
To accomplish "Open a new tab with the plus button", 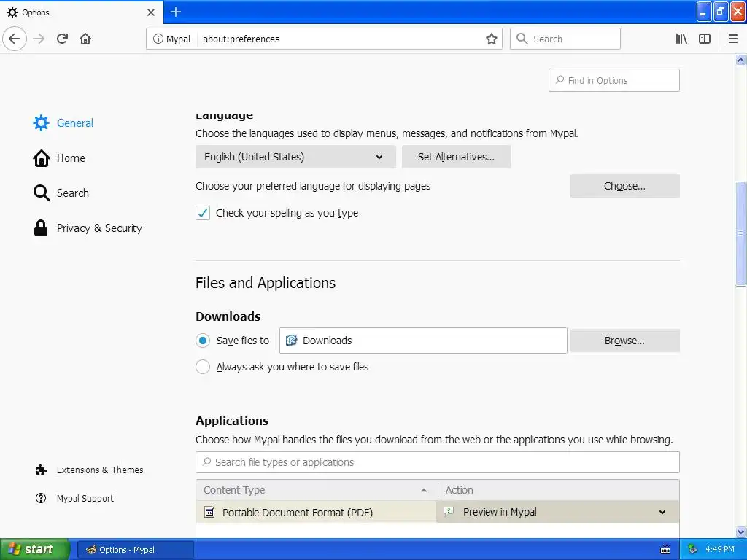I will coord(176,12).
